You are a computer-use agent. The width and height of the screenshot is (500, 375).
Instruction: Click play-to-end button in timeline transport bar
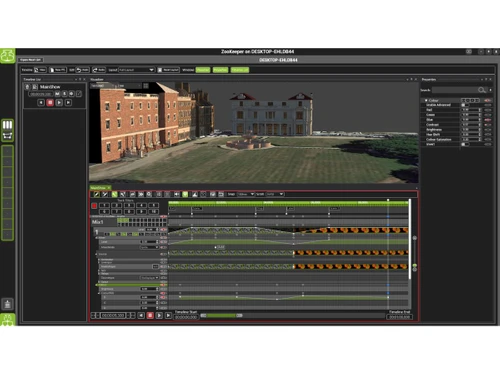click(168, 315)
